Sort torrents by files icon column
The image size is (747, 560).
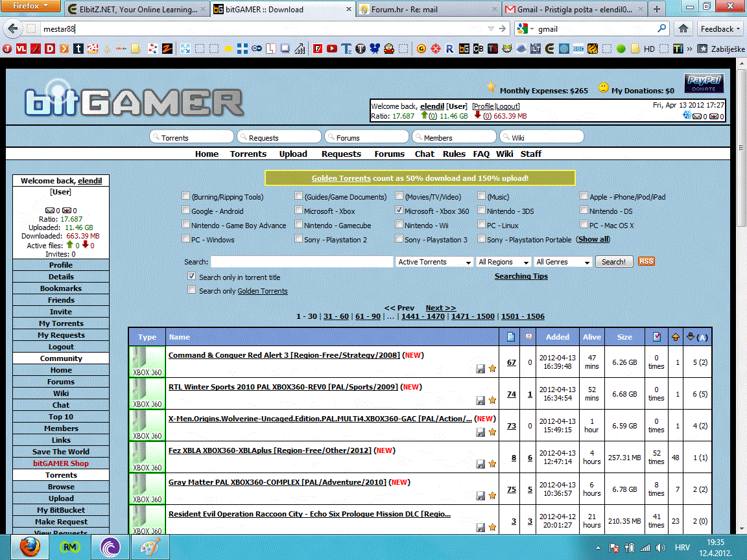511,337
